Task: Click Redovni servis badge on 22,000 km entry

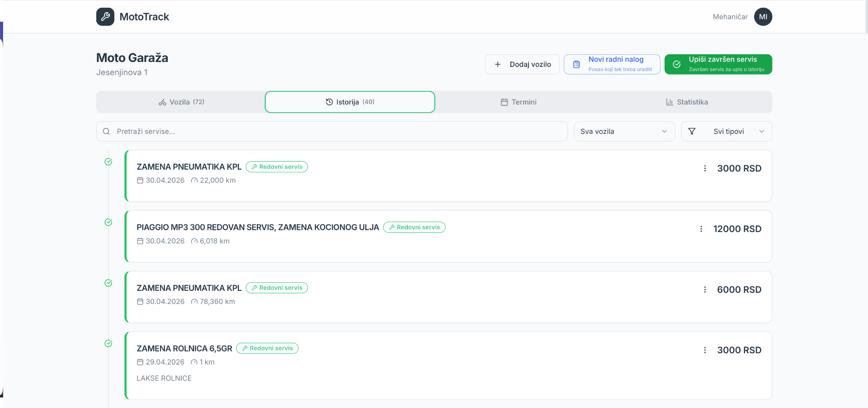Action: click(x=277, y=167)
